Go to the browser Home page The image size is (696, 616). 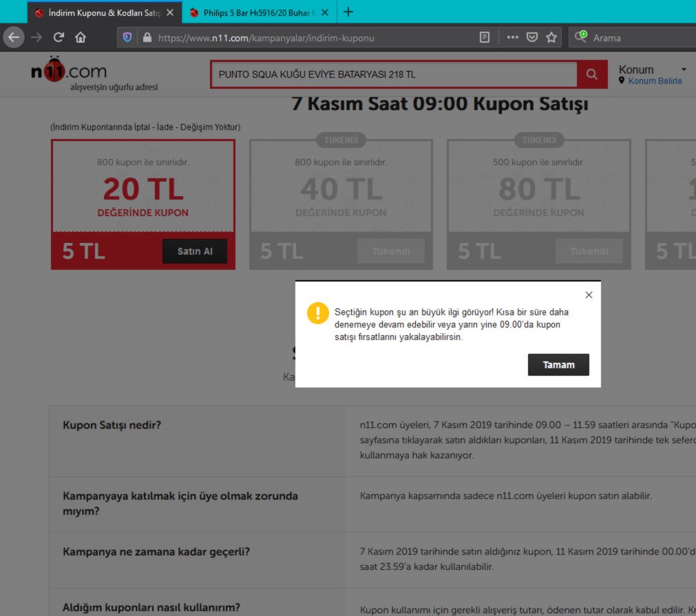tap(81, 37)
